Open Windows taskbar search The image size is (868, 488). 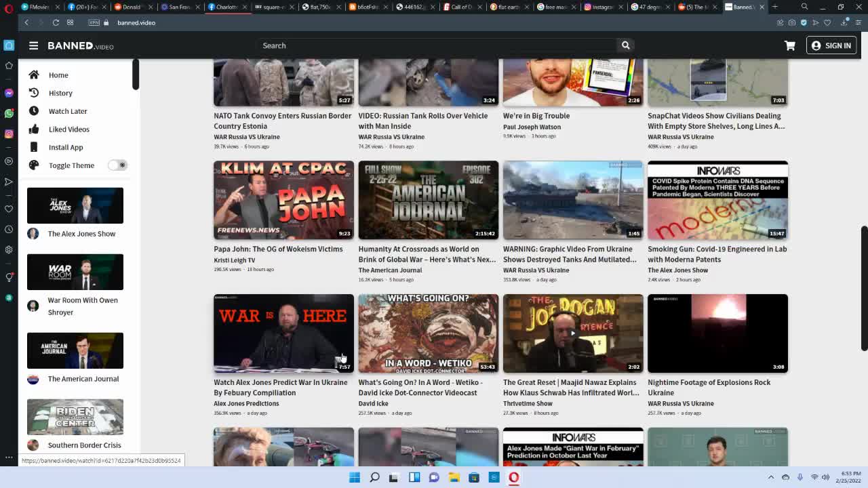tap(374, 477)
